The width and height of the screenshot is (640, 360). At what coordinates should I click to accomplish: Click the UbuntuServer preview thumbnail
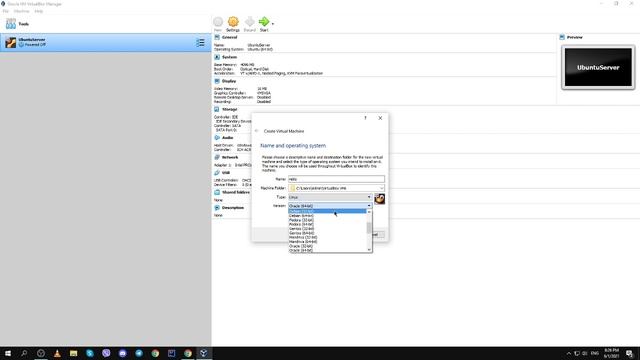(x=598, y=67)
